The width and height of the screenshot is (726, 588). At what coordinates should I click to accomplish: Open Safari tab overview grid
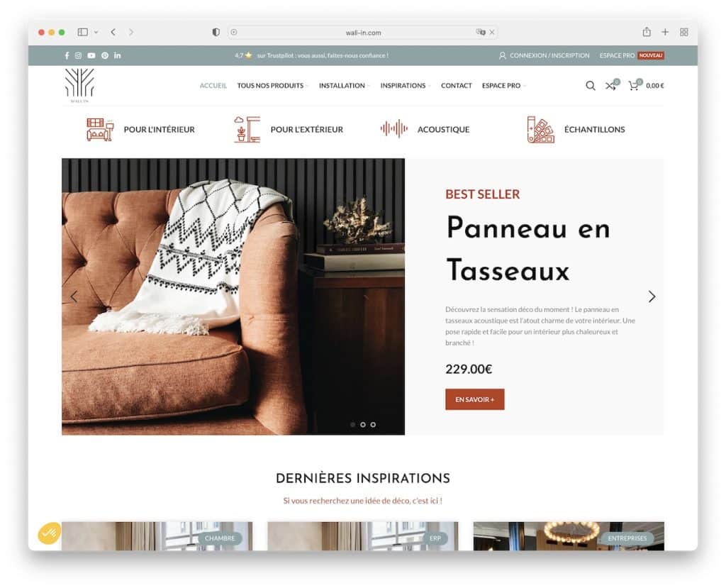click(x=683, y=32)
